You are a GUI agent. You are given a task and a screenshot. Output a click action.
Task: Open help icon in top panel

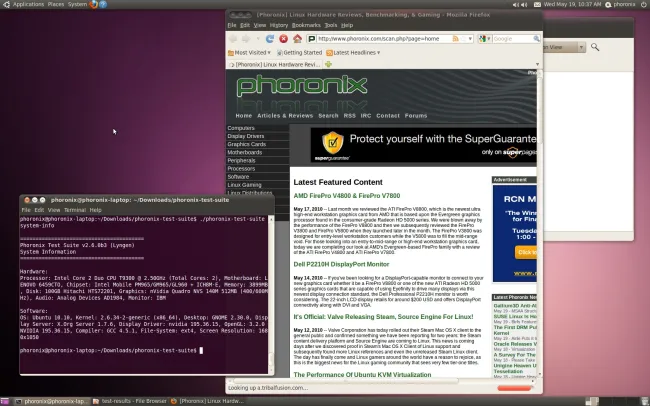[107, 5]
